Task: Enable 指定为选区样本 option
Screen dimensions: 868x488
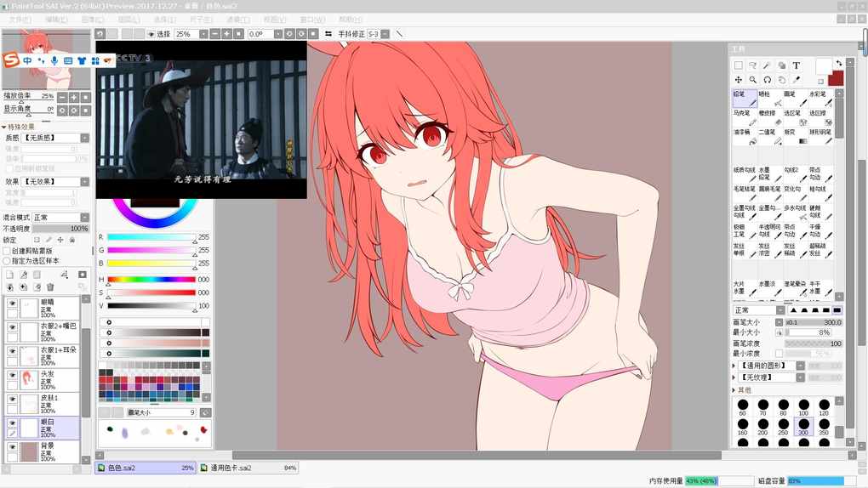Action: click(x=7, y=261)
